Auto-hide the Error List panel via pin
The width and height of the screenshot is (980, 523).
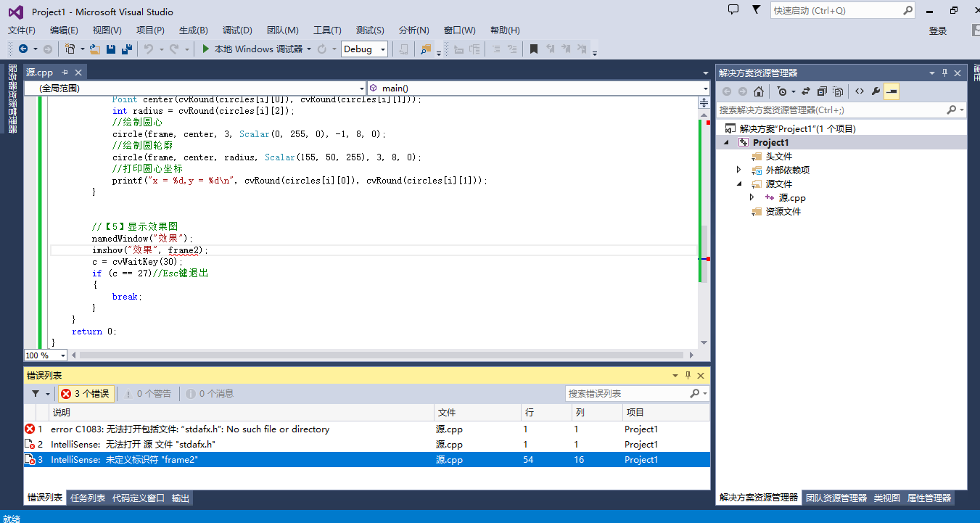pos(688,375)
